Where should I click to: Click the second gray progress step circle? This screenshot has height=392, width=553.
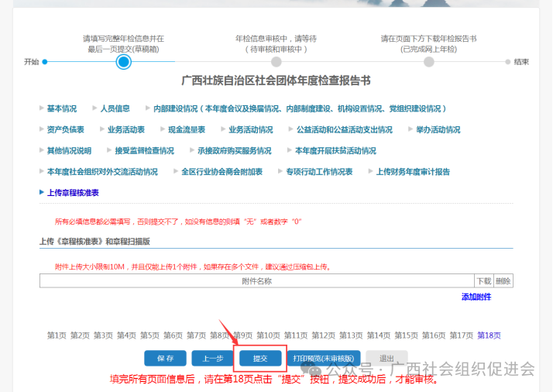click(276, 62)
